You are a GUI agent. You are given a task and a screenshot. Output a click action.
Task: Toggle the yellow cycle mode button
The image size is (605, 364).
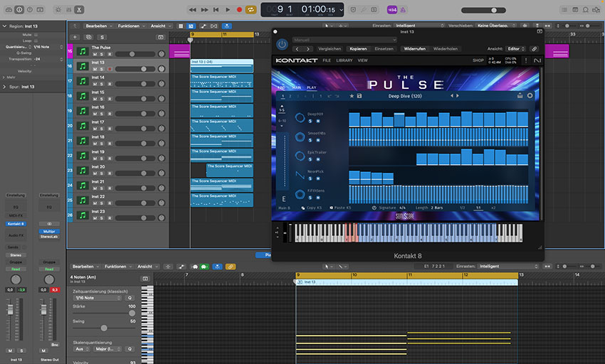coord(251,9)
